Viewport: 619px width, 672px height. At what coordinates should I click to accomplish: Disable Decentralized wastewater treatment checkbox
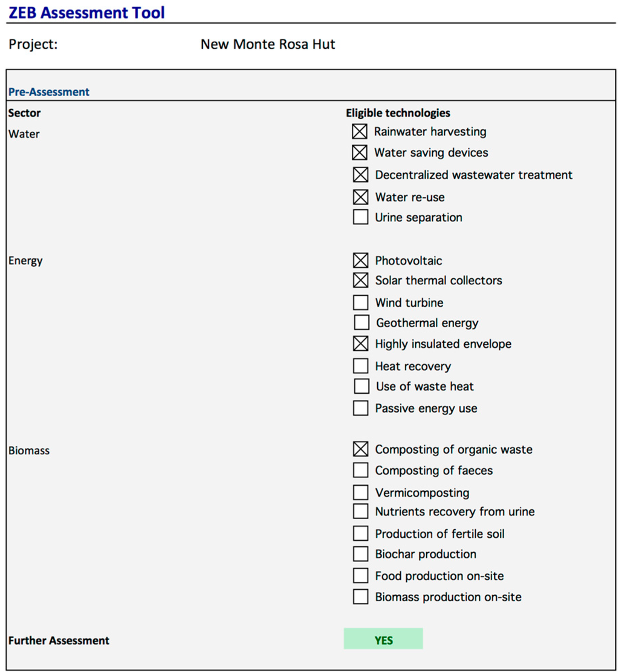coord(360,175)
